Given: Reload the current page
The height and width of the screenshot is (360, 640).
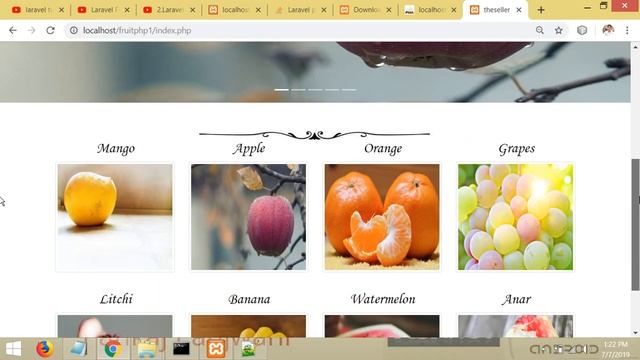Looking at the screenshot, I should tap(50, 30).
